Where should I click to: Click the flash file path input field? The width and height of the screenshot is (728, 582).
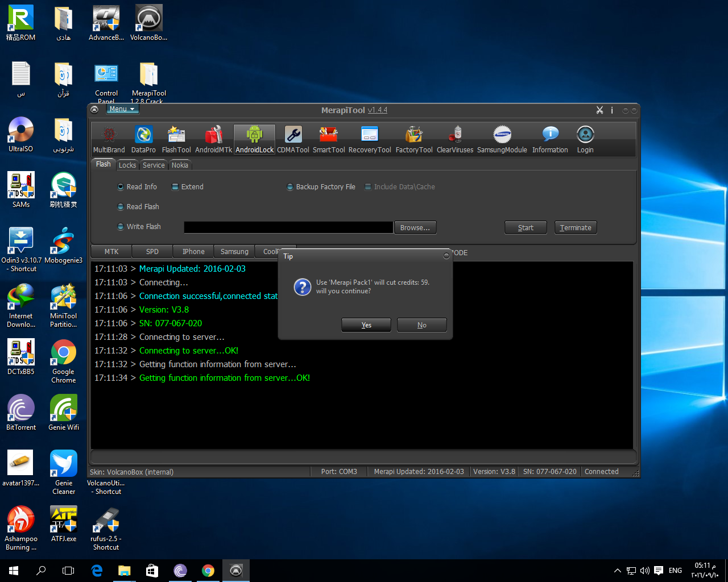pyautogui.click(x=288, y=227)
